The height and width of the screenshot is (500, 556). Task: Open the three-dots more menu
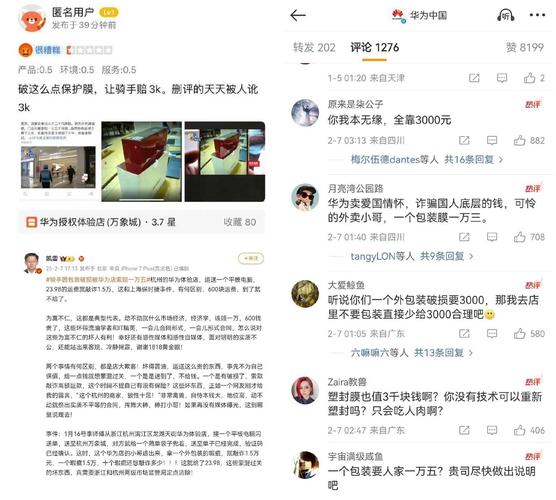tap(537, 15)
